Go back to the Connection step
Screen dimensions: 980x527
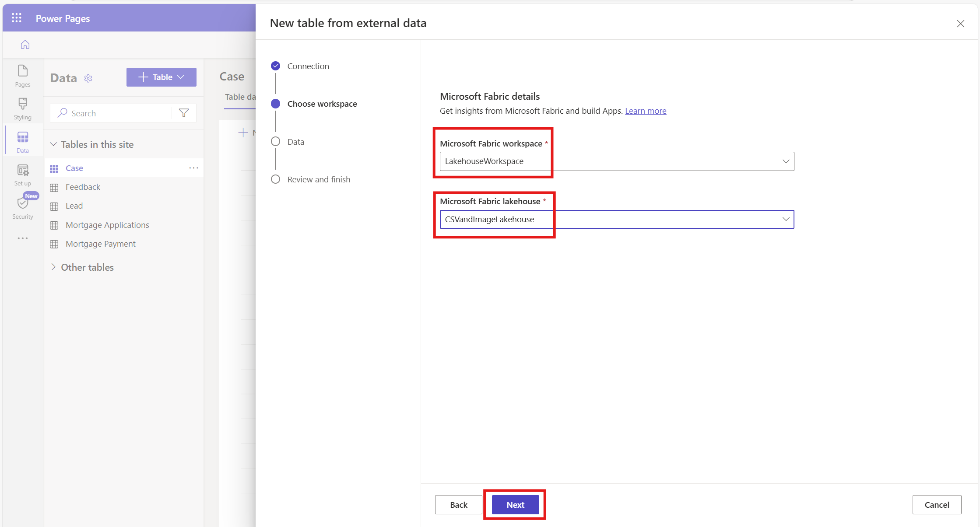308,66
